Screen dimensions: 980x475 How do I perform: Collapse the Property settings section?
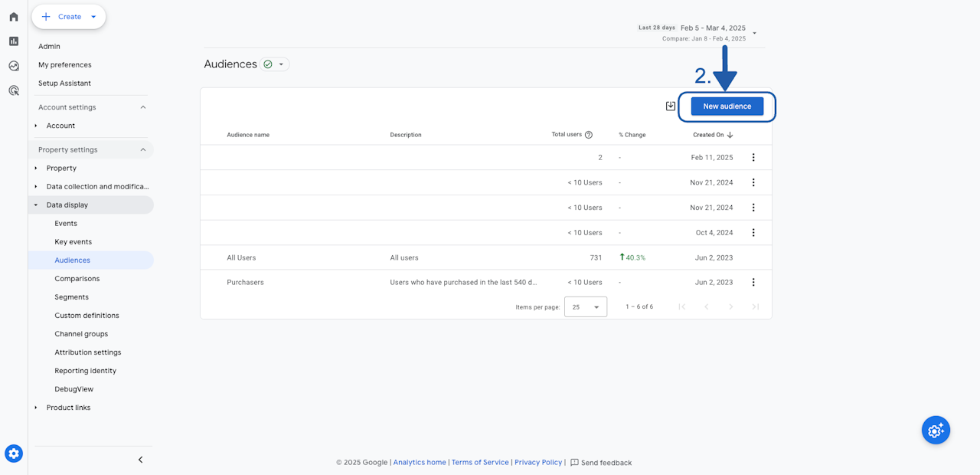[142, 150]
